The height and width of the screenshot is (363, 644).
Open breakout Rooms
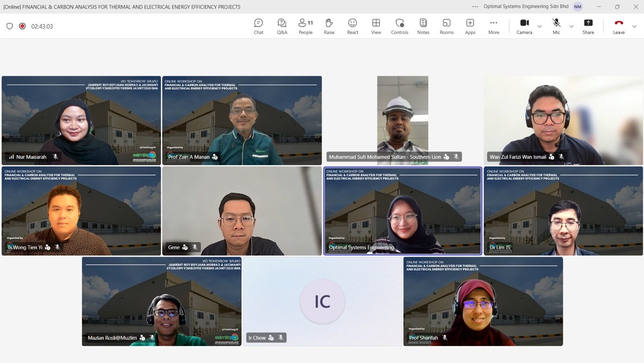(447, 27)
